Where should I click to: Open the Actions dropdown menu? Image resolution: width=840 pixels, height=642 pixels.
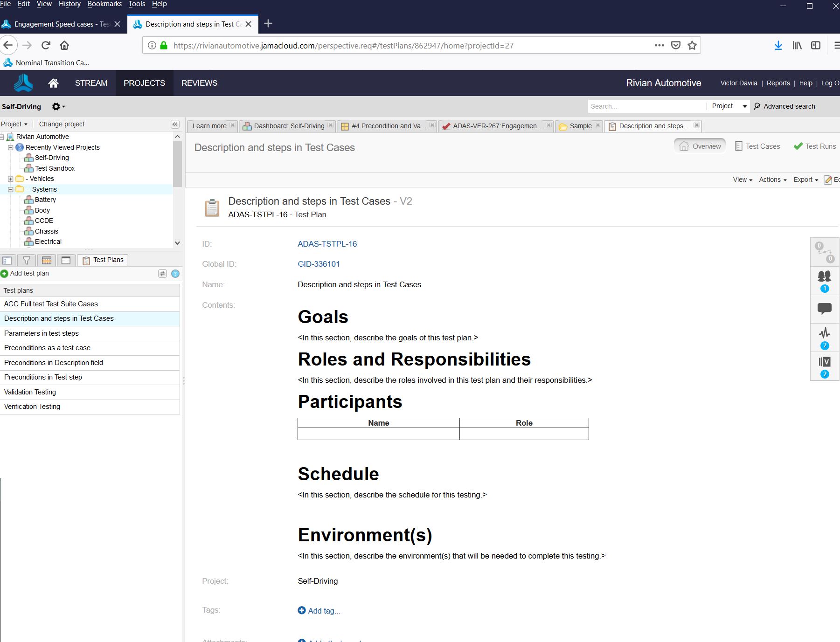(x=773, y=179)
